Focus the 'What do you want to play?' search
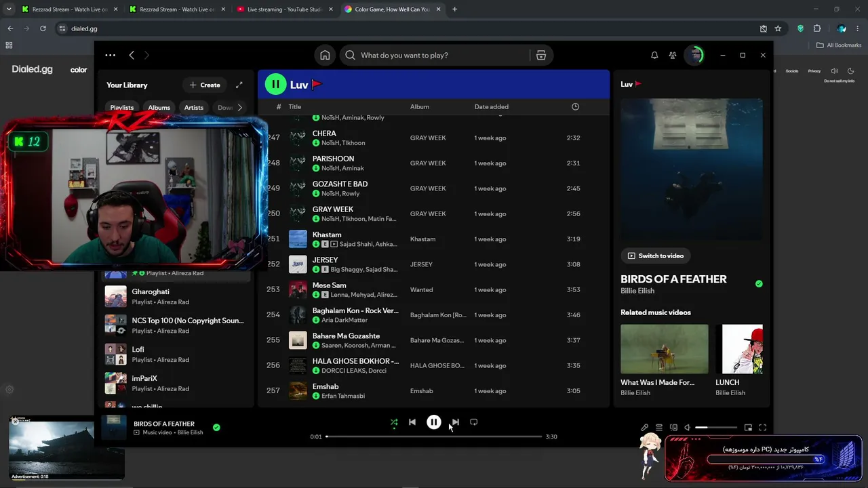Screen dimensions: 868x488 (435, 56)
